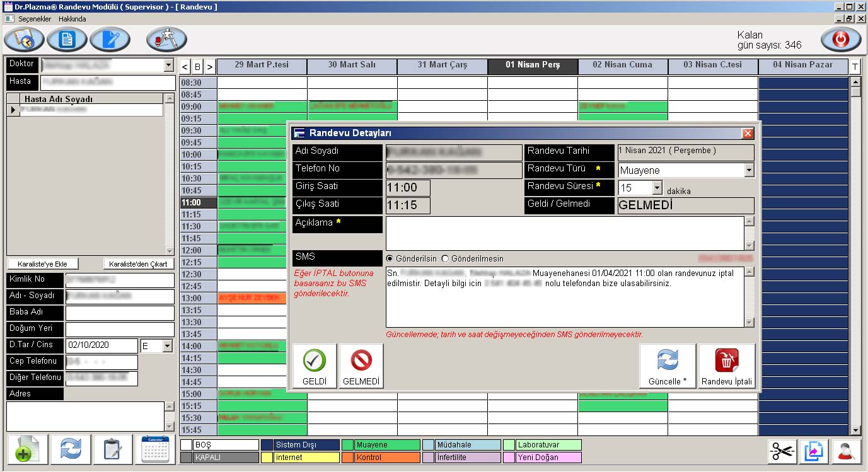Click the Laboratuvar light green legend swatch

(x=509, y=445)
